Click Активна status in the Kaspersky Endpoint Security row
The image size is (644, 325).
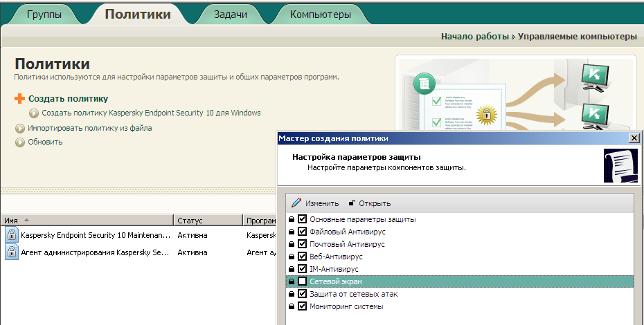click(x=193, y=235)
